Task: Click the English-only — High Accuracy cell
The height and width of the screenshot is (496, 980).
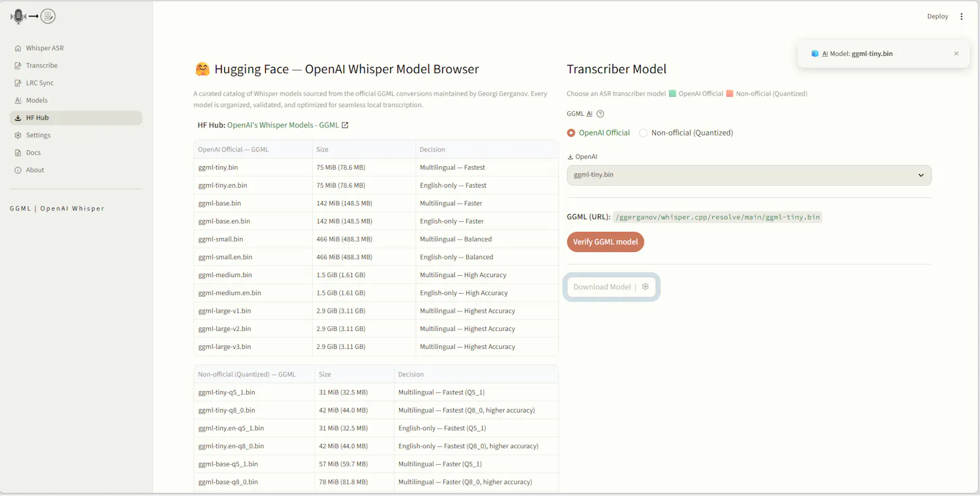Action: point(486,293)
